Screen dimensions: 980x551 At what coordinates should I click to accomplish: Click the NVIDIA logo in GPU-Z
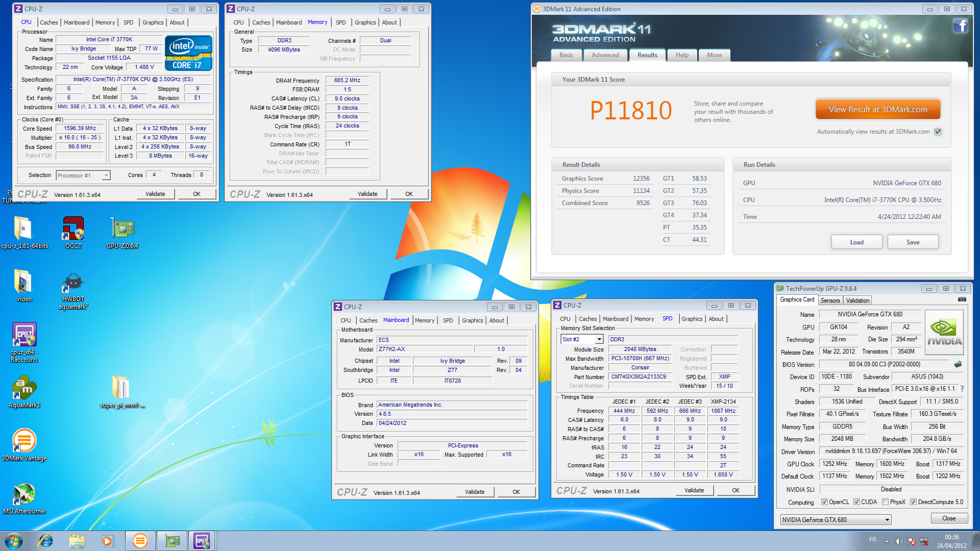944,332
